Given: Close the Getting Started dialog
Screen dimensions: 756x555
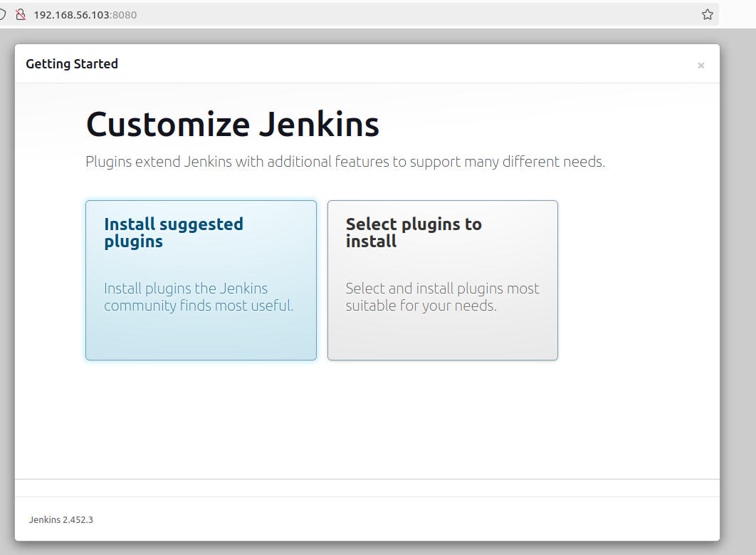Looking at the screenshot, I should tap(701, 65).
